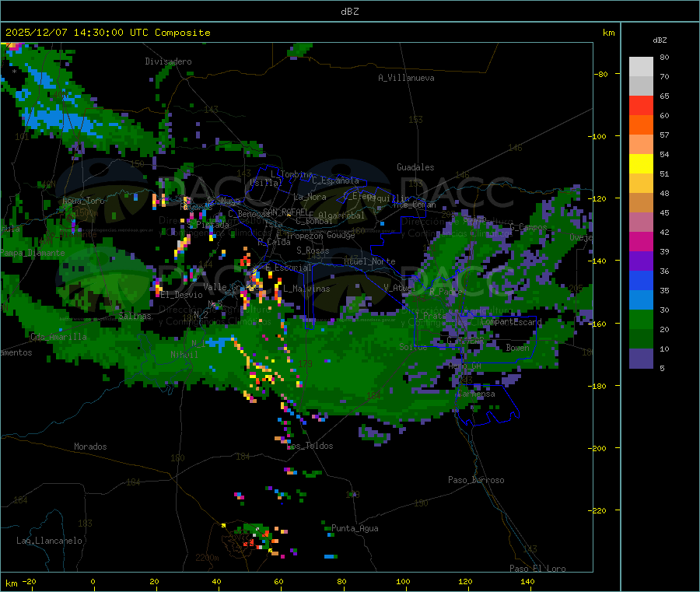Select the V_Atuel place label
The height and width of the screenshot is (592, 700).
click(399, 288)
